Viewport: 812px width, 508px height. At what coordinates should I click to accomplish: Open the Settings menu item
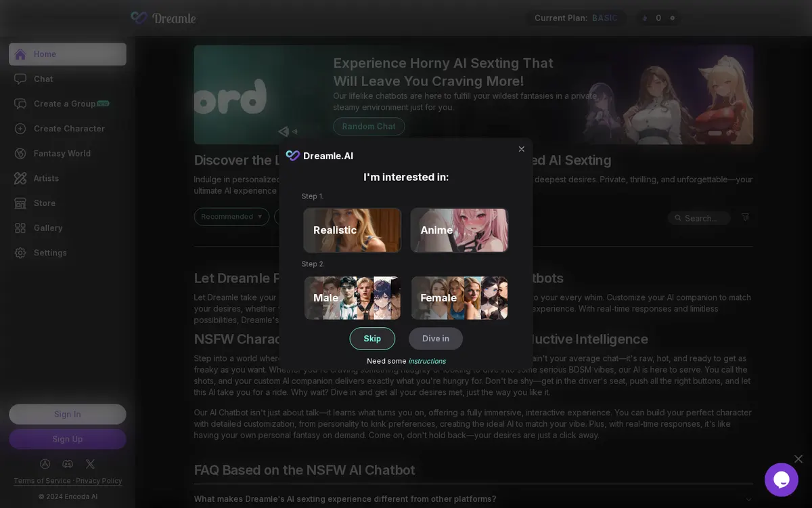click(x=68, y=253)
